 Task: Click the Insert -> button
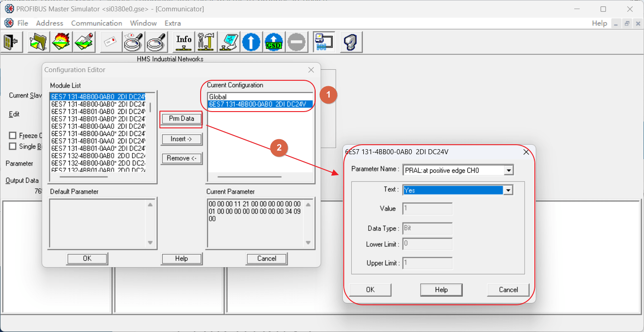(181, 139)
